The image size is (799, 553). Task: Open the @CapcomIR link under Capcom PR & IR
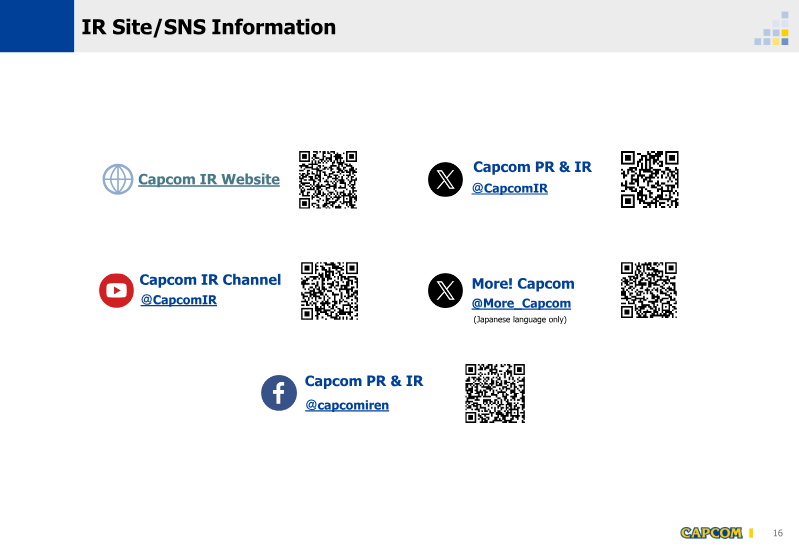click(509, 188)
